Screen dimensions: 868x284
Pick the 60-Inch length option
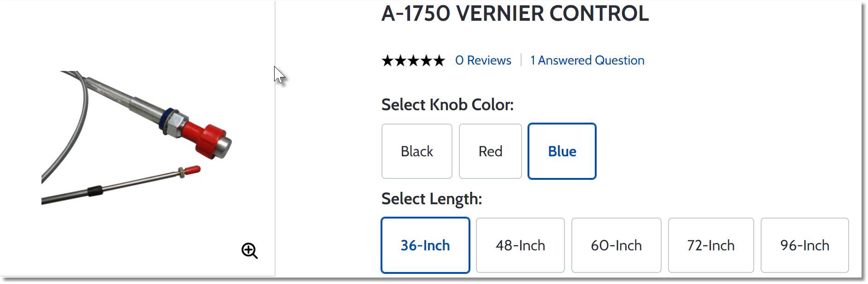pos(616,245)
